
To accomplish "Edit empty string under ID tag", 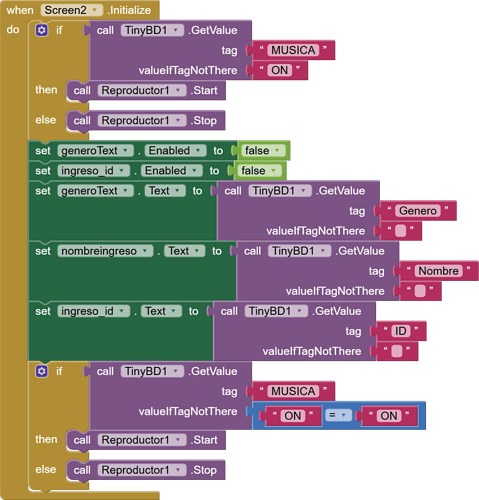I will point(397,351).
